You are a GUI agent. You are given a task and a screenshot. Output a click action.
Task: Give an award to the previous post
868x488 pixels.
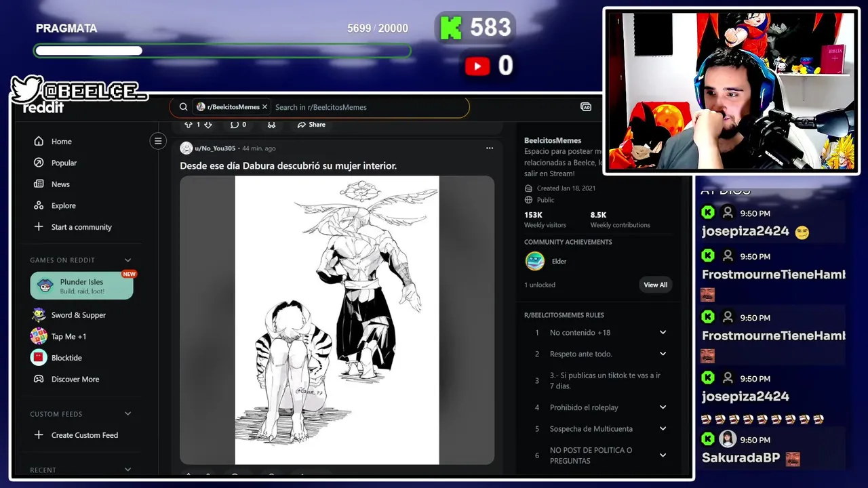[x=271, y=125]
